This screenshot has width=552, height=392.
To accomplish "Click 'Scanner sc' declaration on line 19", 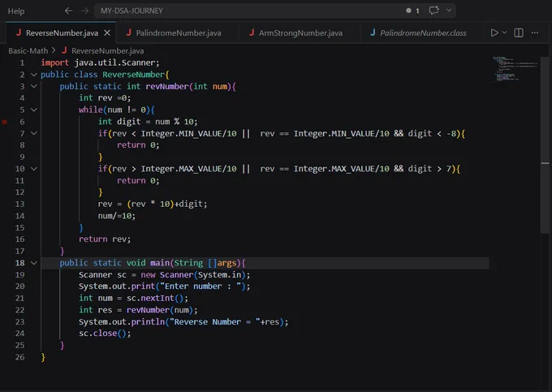I will [102, 275].
